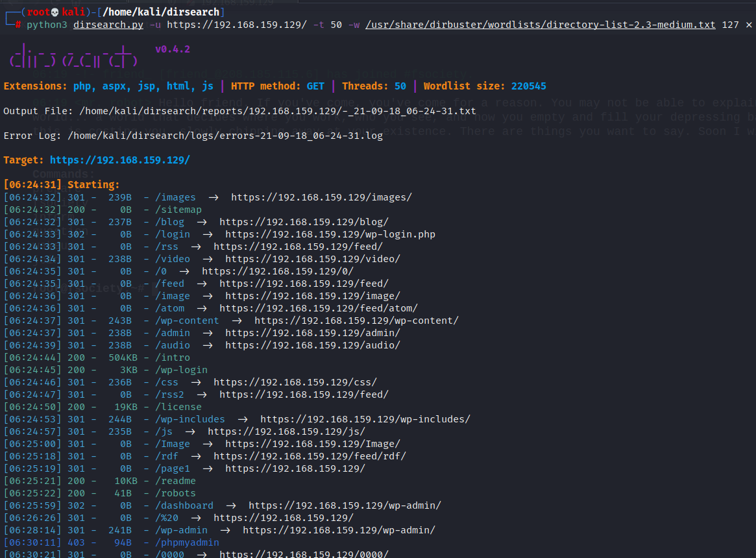This screenshot has width=756, height=558.
Task: Click the /wp-login result path
Action: (181, 370)
